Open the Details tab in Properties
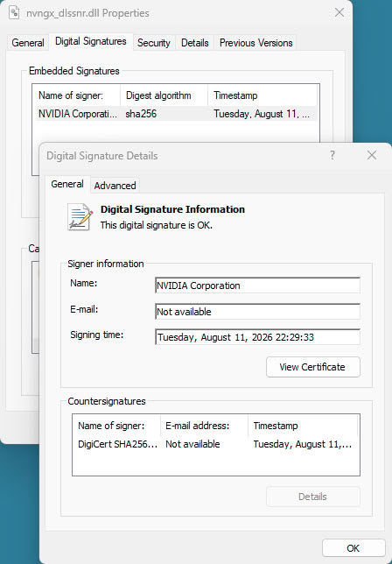This screenshot has width=392, height=564. (195, 43)
